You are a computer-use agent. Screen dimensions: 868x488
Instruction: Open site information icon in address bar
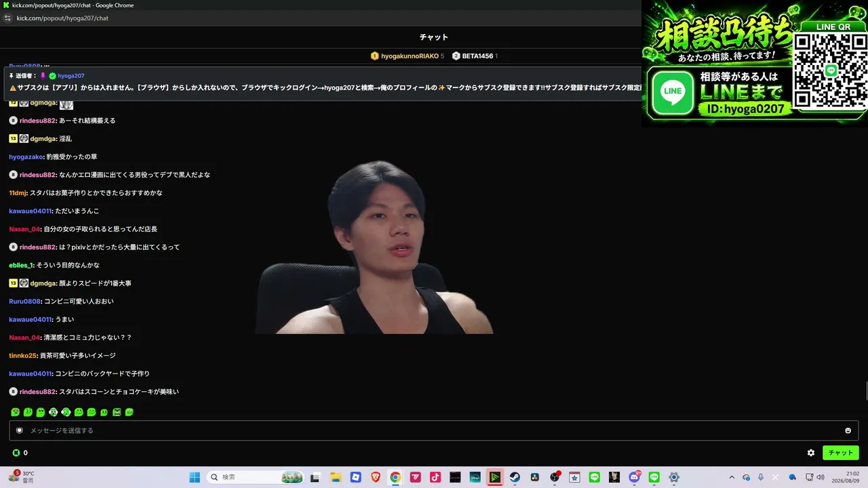(x=7, y=18)
